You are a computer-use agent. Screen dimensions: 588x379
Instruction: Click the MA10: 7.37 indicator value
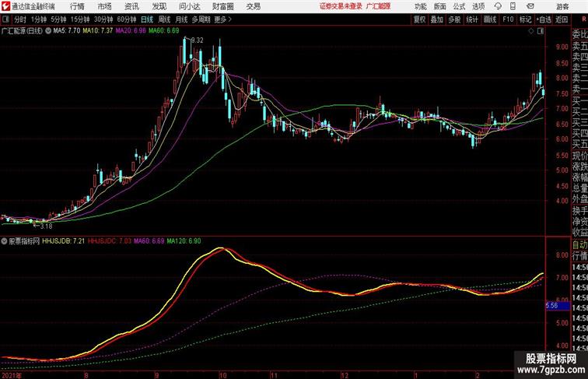pos(98,31)
